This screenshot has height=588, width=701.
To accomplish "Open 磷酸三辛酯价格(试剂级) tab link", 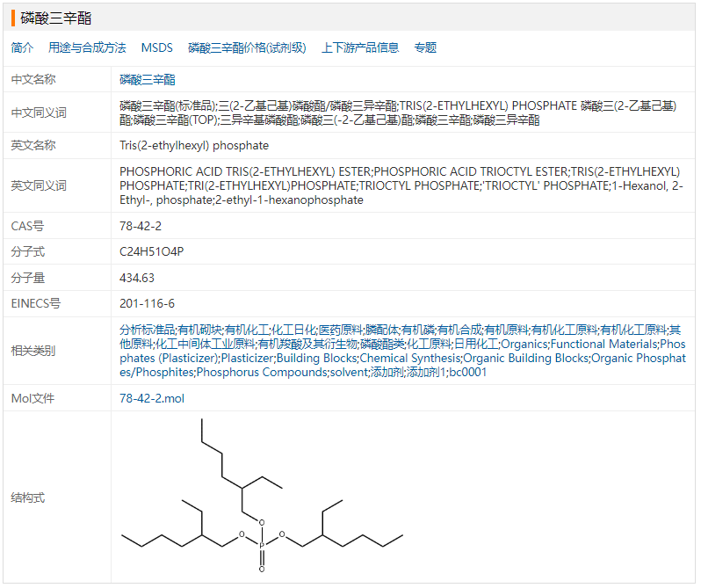I will pyautogui.click(x=247, y=47).
